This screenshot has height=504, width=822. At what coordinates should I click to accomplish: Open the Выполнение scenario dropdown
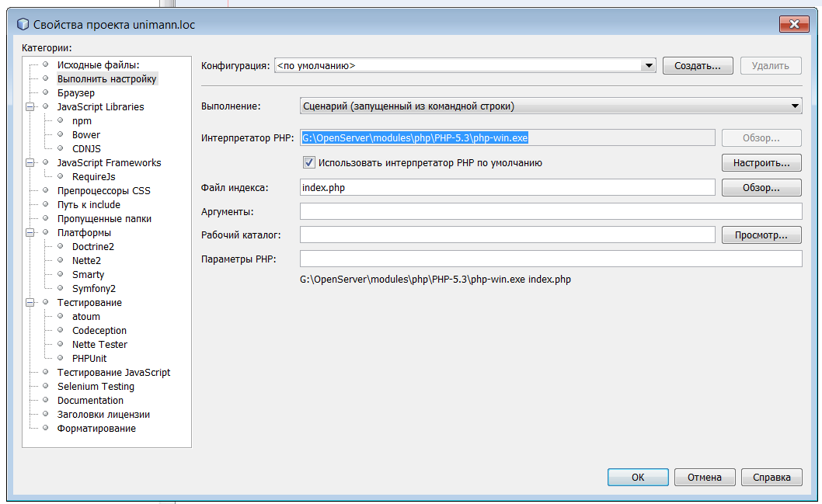click(x=794, y=106)
